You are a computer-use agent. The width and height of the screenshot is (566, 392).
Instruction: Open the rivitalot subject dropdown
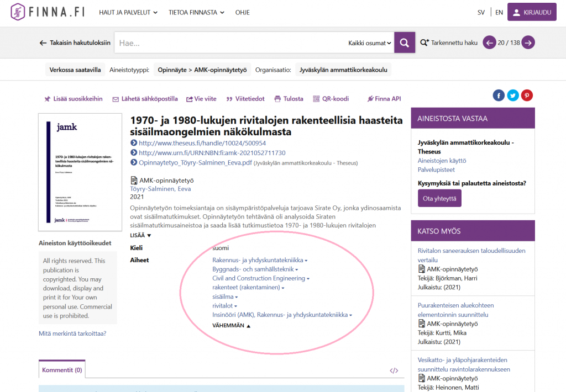pyautogui.click(x=225, y=306)
